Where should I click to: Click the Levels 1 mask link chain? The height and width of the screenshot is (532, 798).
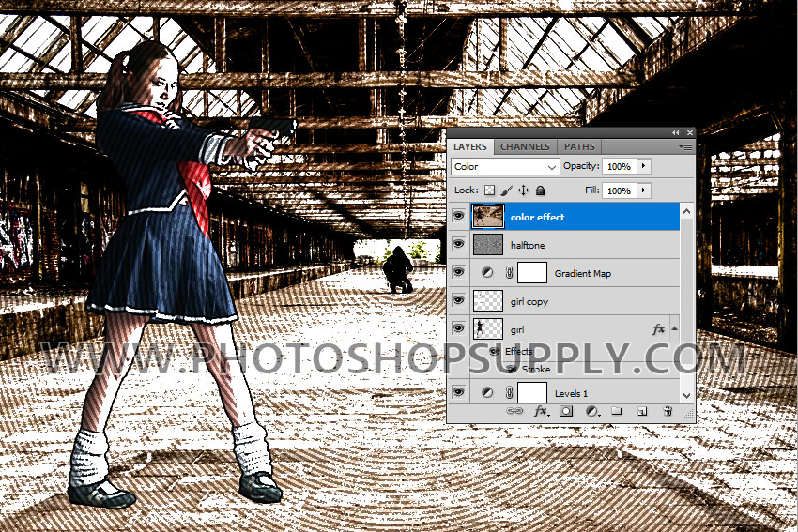(509, 392)
